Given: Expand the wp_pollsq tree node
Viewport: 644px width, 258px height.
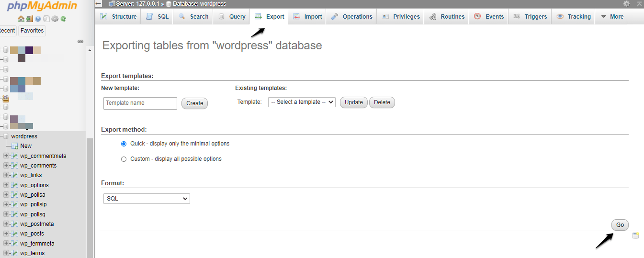Looking at the screenshot, I should click(6, 214).
